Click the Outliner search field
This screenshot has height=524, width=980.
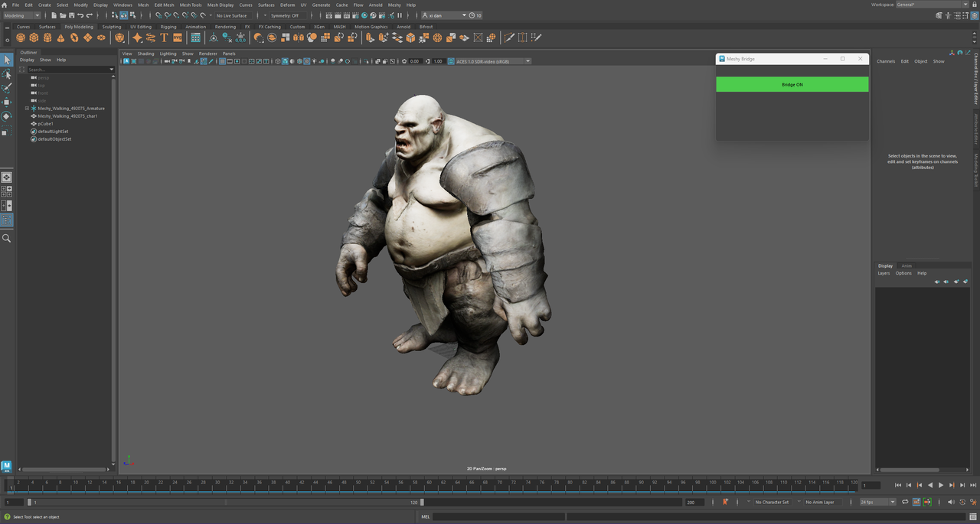(x=67, y=69)
